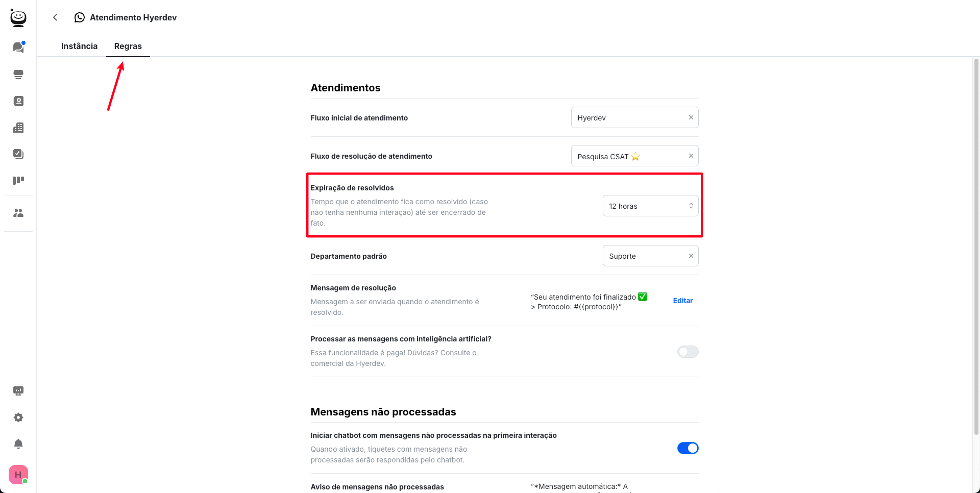Disable chatbot for unprocessed messages toggle
This screenshot has width=980, height=493.
coord(688,448)
